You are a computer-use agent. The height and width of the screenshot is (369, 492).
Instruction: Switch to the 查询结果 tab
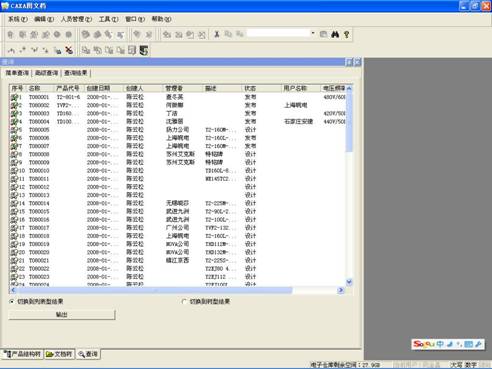[76, 73]
